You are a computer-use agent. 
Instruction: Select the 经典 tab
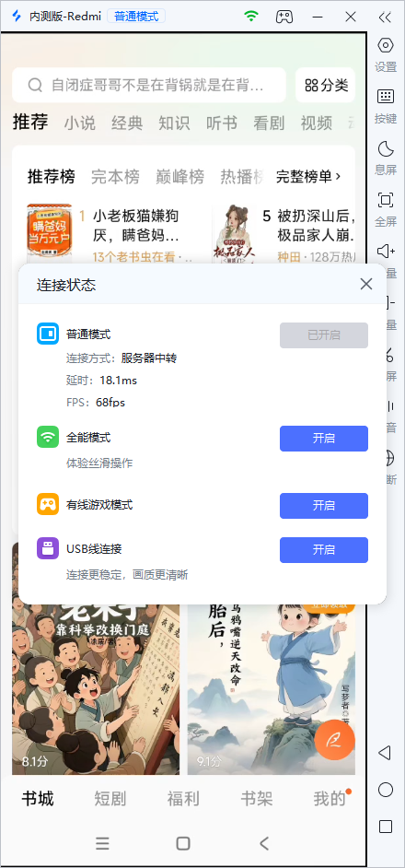click(127, 123)
